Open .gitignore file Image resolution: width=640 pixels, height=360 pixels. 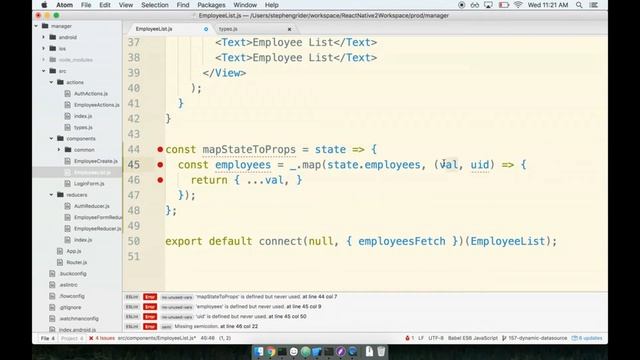click(x=70, y=307)
